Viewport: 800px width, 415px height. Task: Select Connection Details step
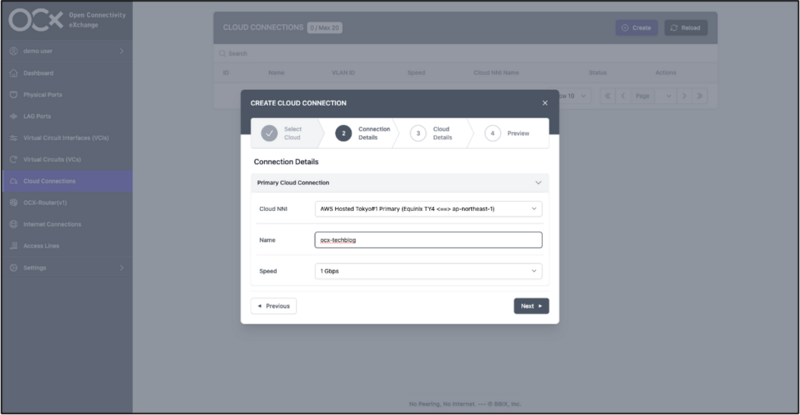[362, 133]
